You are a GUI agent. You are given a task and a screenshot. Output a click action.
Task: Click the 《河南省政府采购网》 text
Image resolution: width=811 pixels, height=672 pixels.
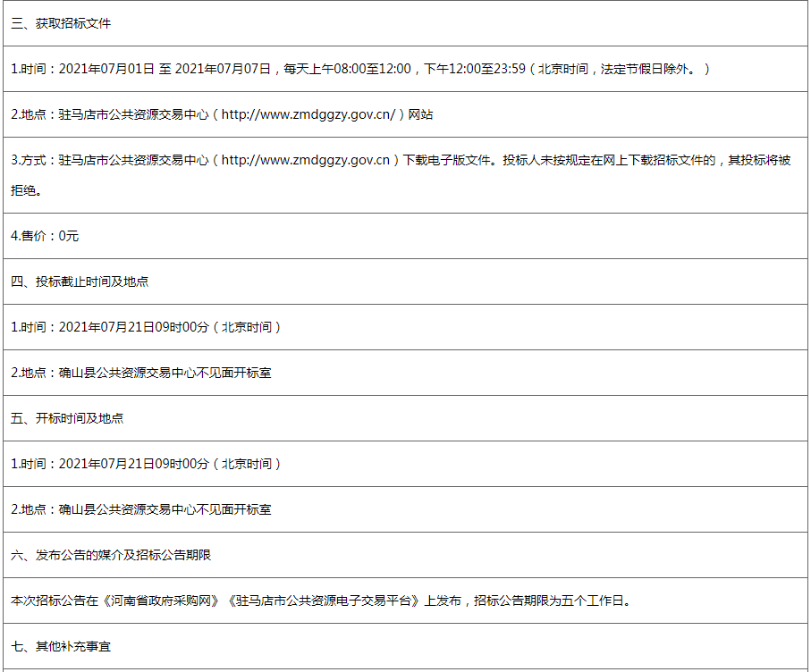tap(162, 601)
